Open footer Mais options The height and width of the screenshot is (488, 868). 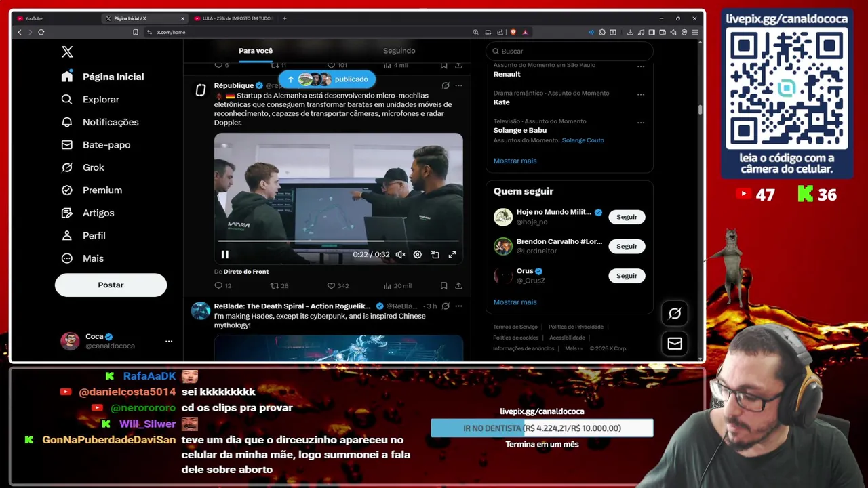(574, 349)
